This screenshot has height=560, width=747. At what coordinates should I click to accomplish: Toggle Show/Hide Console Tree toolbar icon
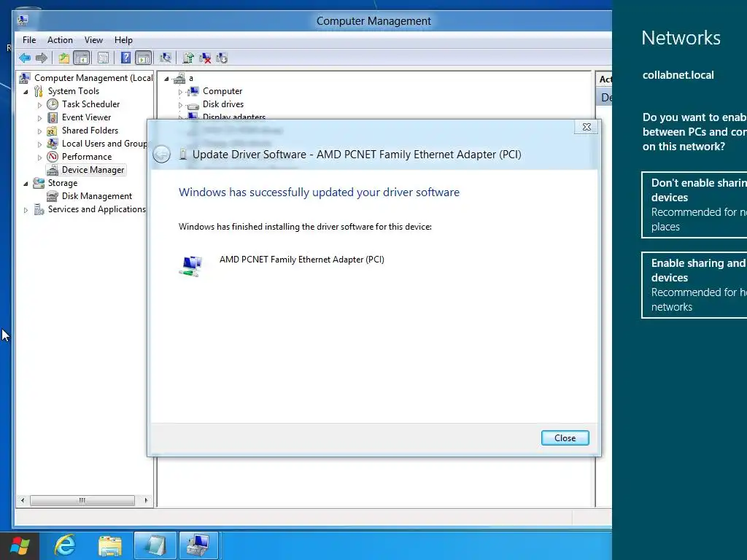(x=82, y=58)
